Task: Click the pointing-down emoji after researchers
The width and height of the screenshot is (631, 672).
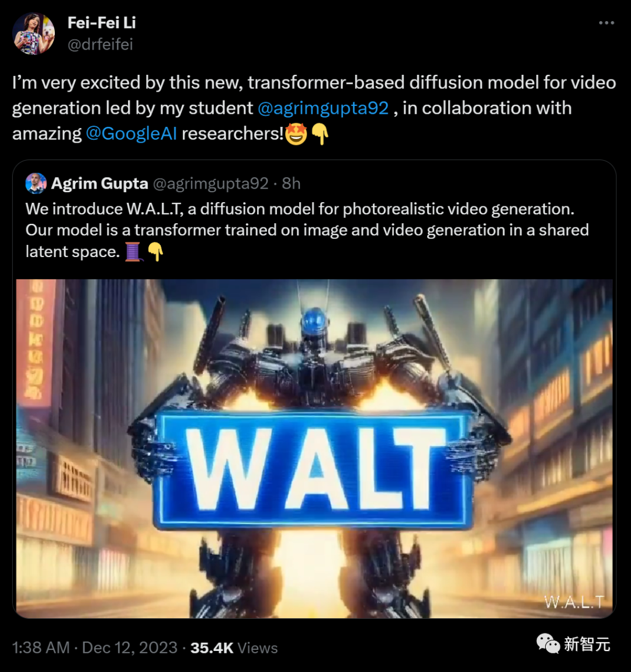Action: point(320,134)
